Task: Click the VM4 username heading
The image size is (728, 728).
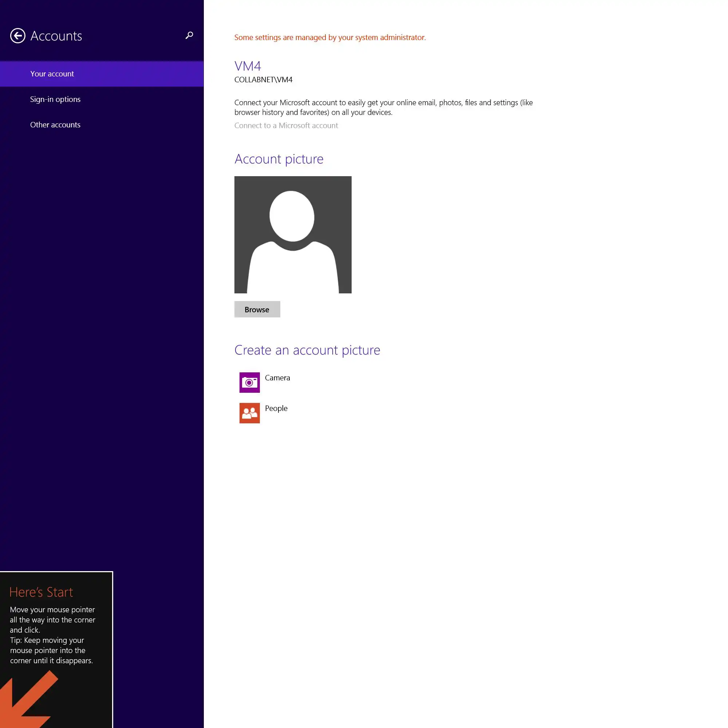Action: click(x=248, y=66)
